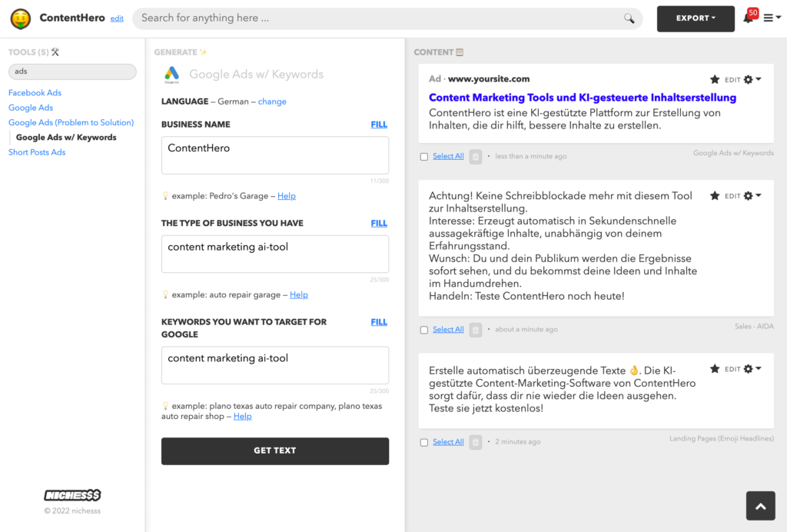Open Google Ads (Problem to Solution) tool
The image size is (787, 532).
pos(71,122)
